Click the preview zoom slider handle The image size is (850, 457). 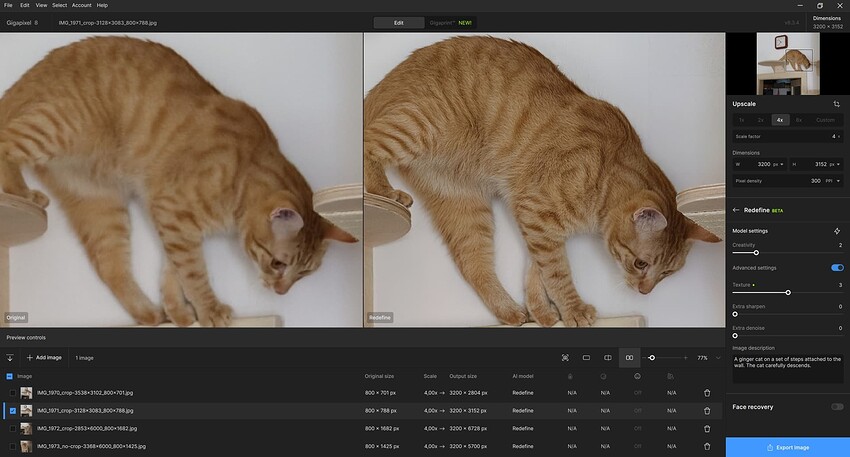click(x=652, y=358)
